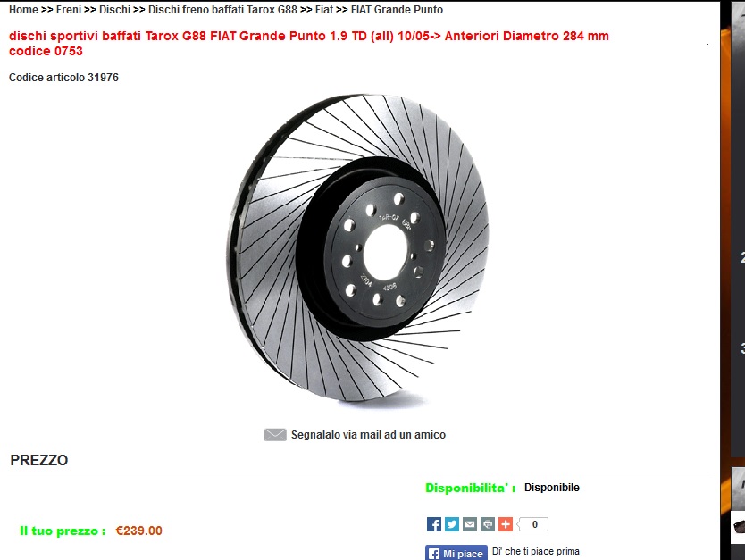Image resolution: width=745 pixels, height=560 pixels.
Task: Click the Facebook Mi piace button
Action: click(x=456, y=554)
